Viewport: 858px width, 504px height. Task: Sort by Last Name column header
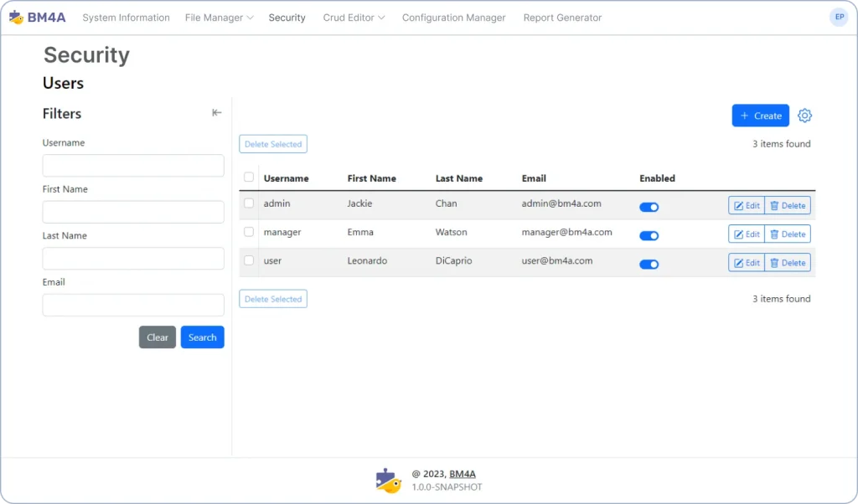pyautogui.click(x=459, y=178)
